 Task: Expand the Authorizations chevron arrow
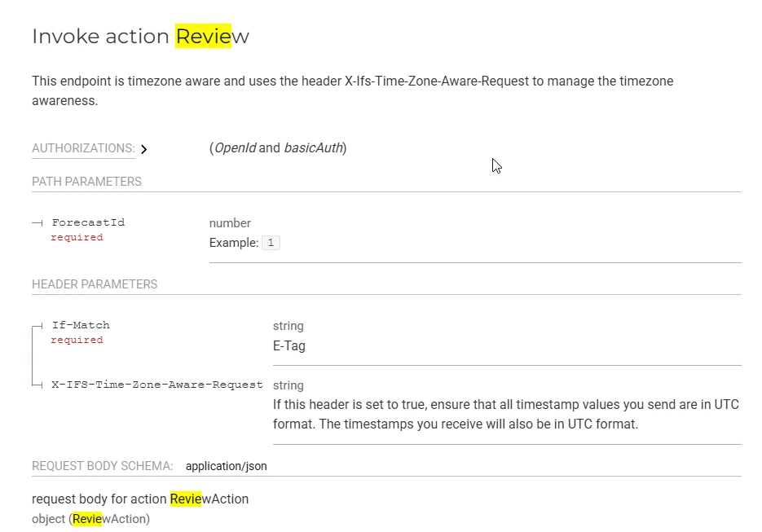click(x=144, y=149)
